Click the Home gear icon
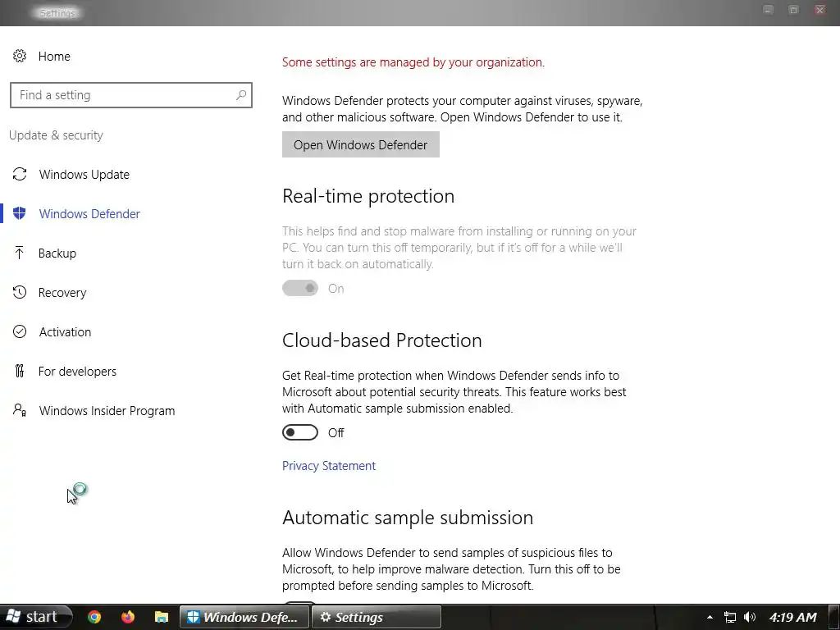The width and height of the screenshot is (840, 630). 20,56
